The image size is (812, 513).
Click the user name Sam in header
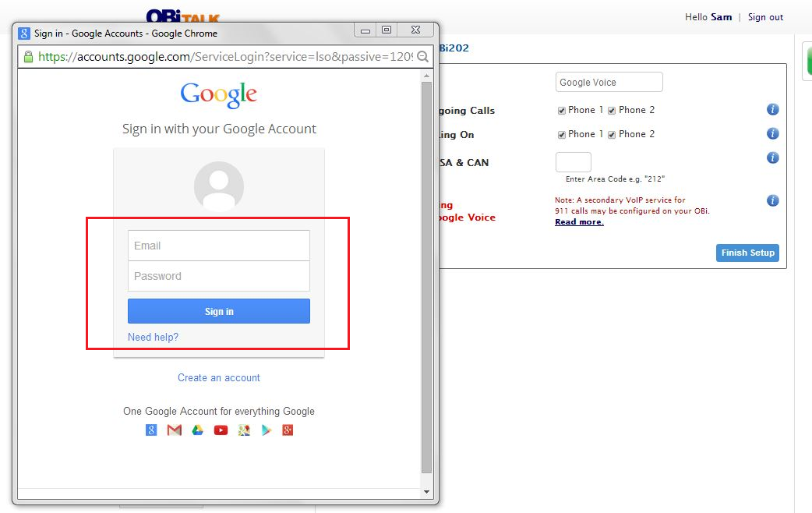coord(722,17)
